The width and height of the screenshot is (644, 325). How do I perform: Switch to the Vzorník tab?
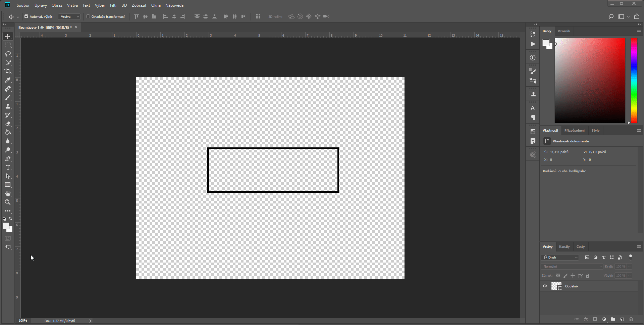[x=563, y=31]
